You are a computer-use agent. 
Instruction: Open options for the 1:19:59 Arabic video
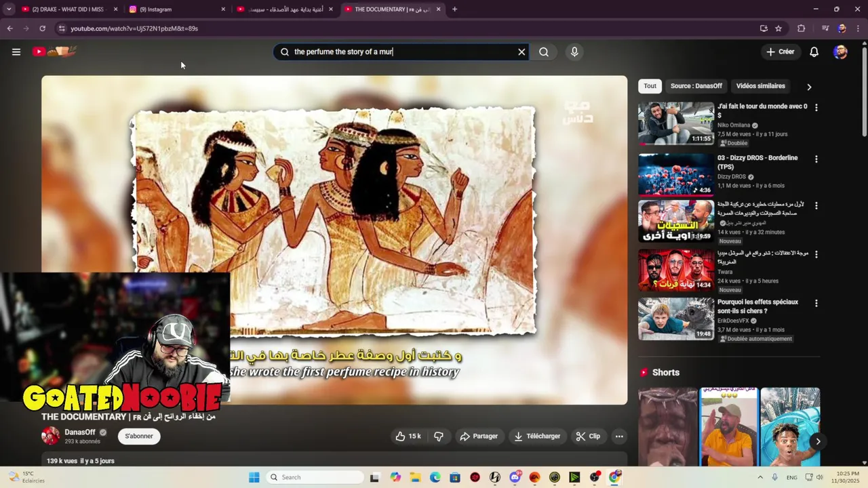point(816,205)
